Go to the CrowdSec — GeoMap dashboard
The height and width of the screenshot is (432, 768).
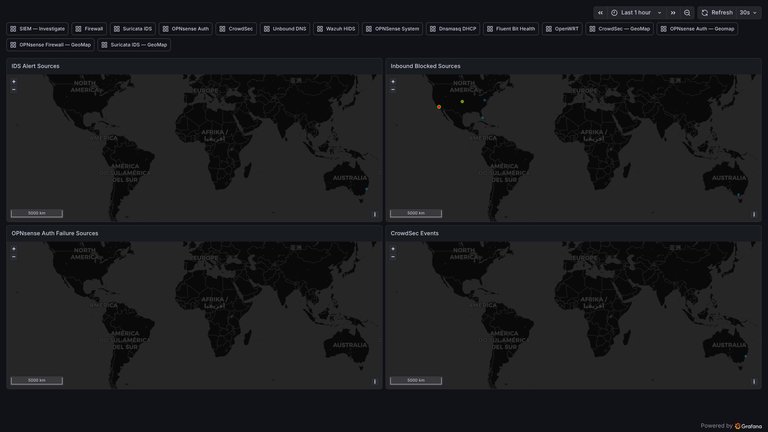[x=620, y=29]
